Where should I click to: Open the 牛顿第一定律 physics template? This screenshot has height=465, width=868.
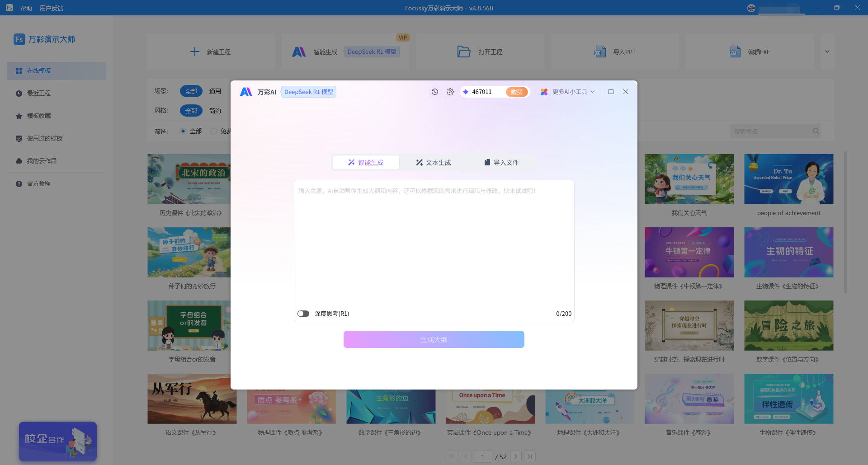689,252
